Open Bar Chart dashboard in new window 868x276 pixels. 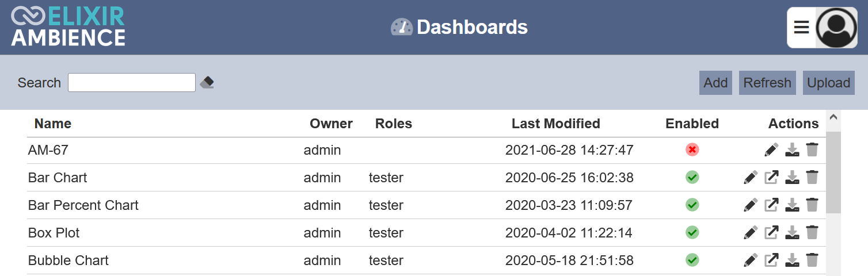[x=771, y=178]
